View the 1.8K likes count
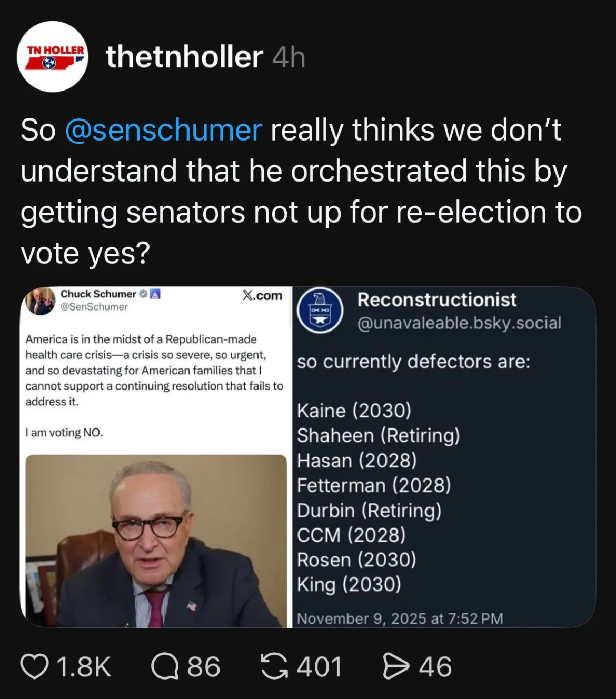The image size is (616, 699). (84, 667)
